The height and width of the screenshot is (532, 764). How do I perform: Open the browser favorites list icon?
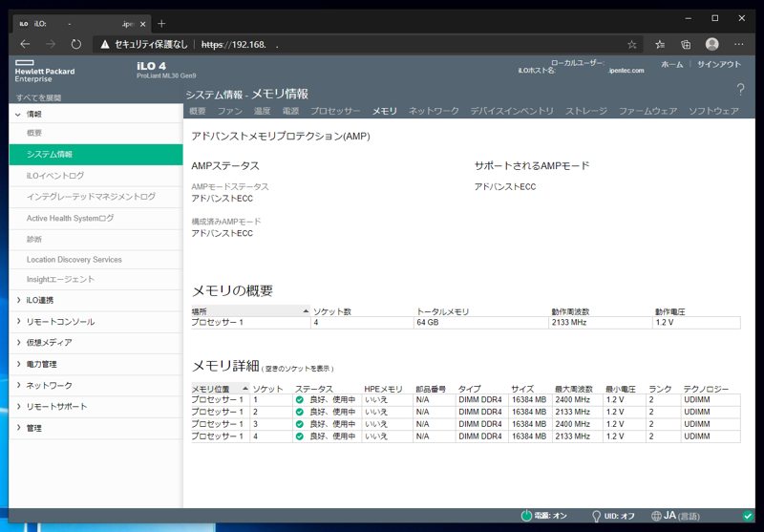[660, 45]
